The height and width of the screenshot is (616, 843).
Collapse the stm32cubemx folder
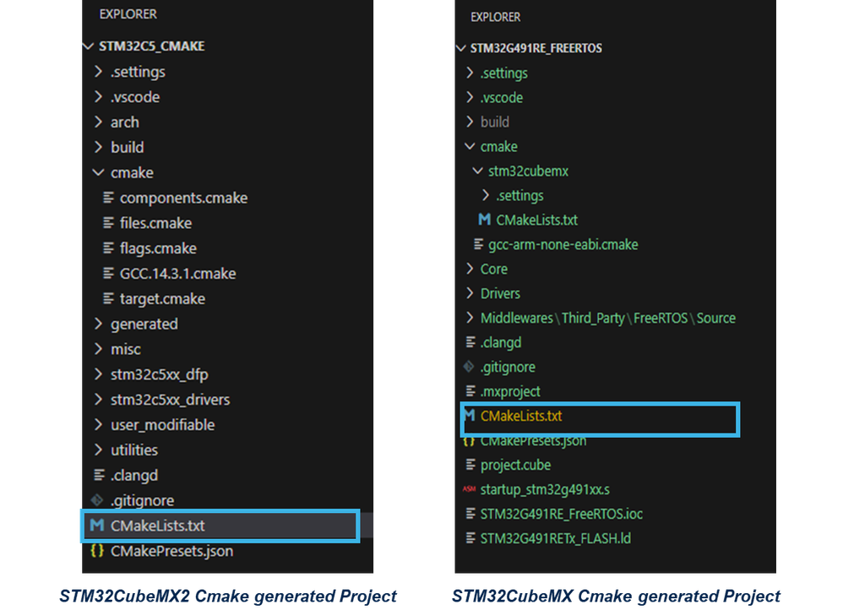click(x=477, y=171)
